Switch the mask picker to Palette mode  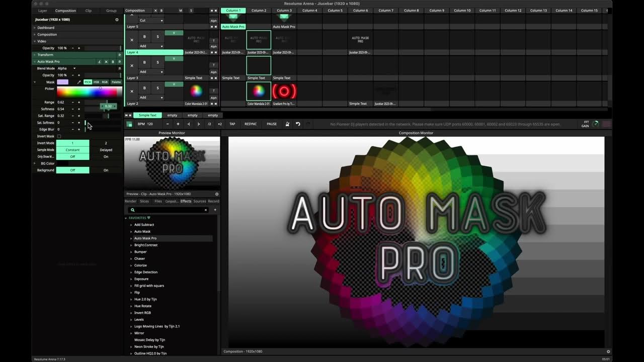pos(116,82)
